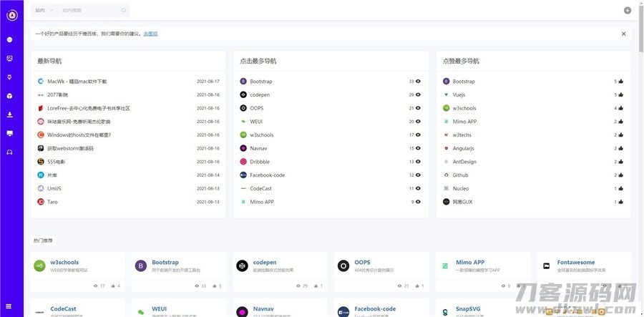Open the monitor icon in the sidebar
Image resolution: width=644 pixels, height=317 pixels.
10,133
